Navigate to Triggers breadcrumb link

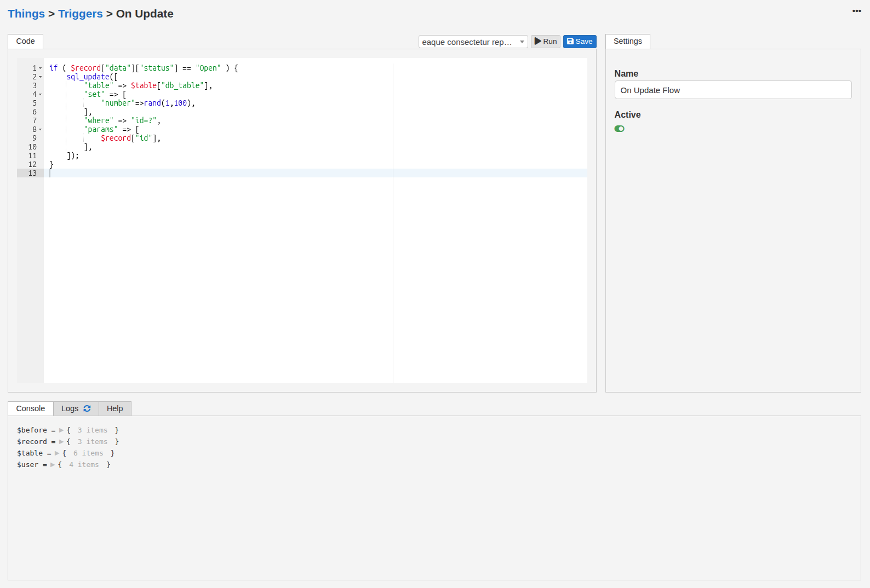(81, 14)
